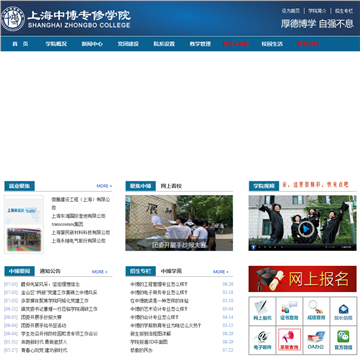Viewport: 360px width, 360px height.
Task: Switch to the 招生专栏 news tab
Action: (x=140, y=271)
